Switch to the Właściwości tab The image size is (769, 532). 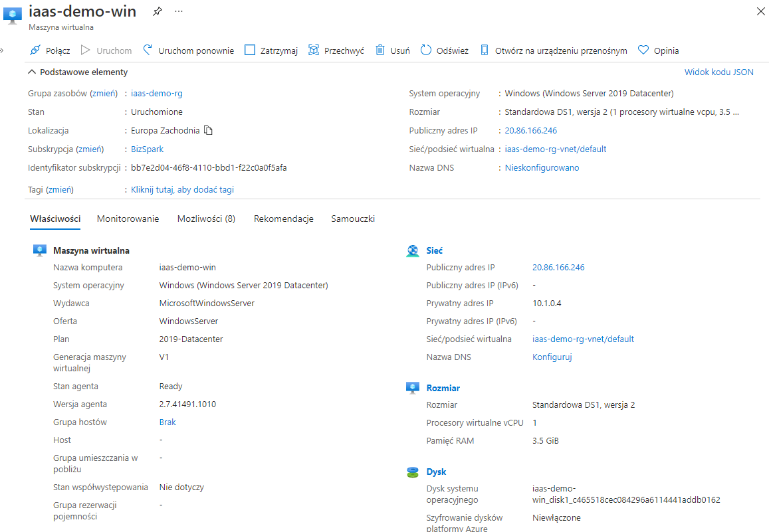coord(55,219)
